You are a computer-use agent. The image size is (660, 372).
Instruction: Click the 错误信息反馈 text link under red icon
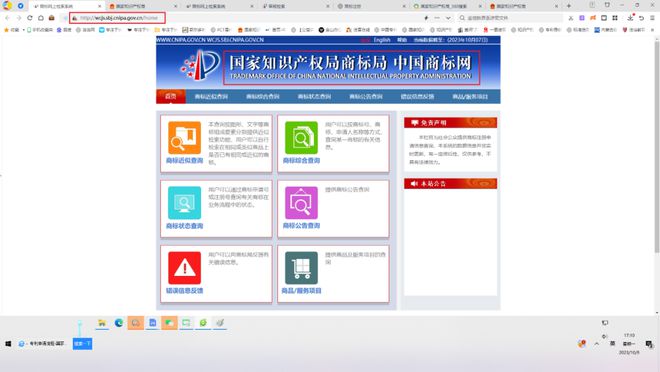(184, 291)
